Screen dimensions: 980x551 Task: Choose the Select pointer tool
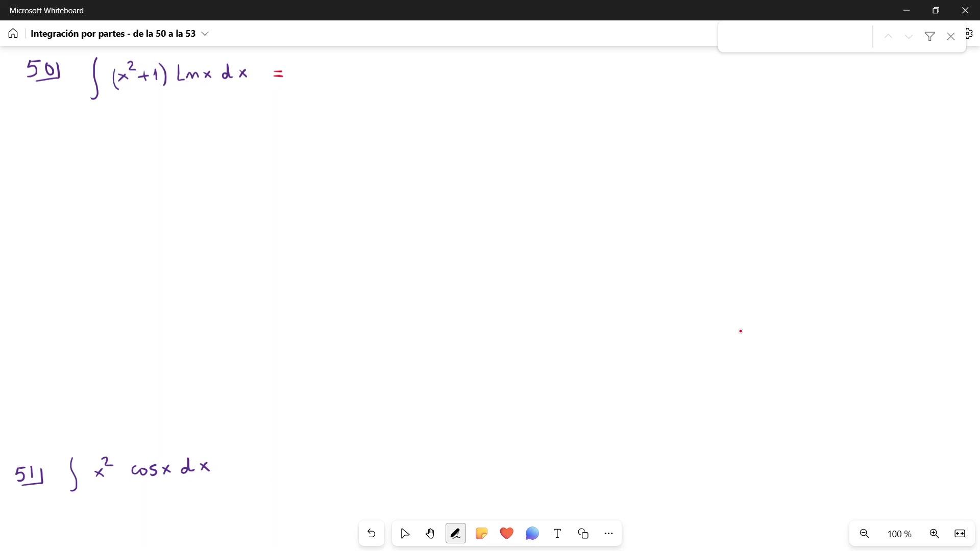405,534
